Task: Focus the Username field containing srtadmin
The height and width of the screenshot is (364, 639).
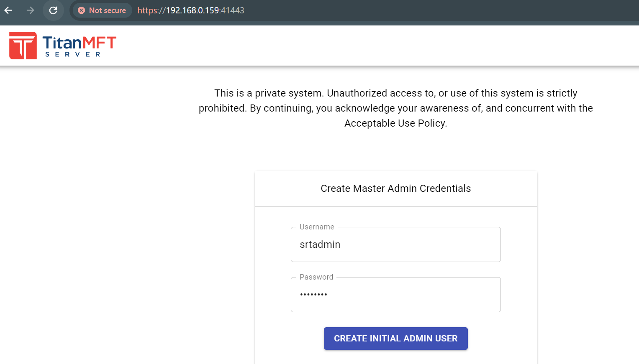Action: click(395, 244)
